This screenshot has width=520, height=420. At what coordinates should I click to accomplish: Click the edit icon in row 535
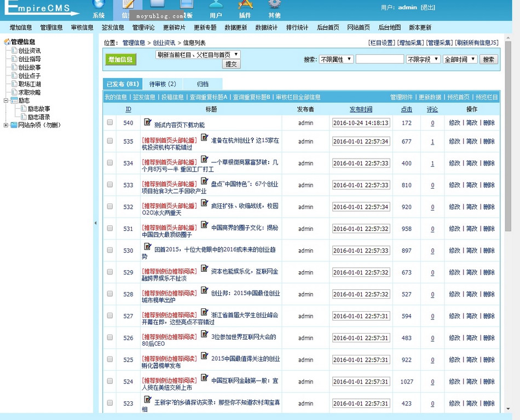pos(204,137)
